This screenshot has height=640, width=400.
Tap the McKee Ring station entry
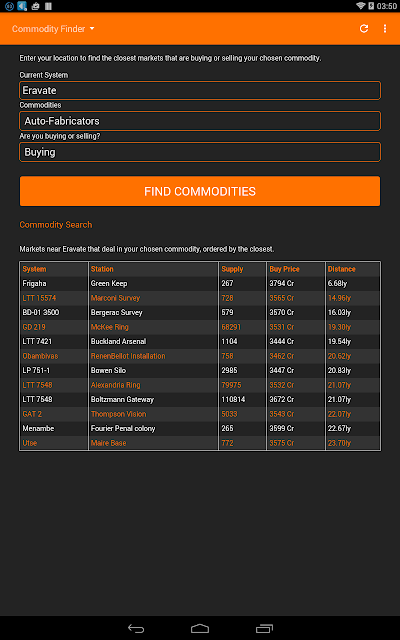[110, 327]
